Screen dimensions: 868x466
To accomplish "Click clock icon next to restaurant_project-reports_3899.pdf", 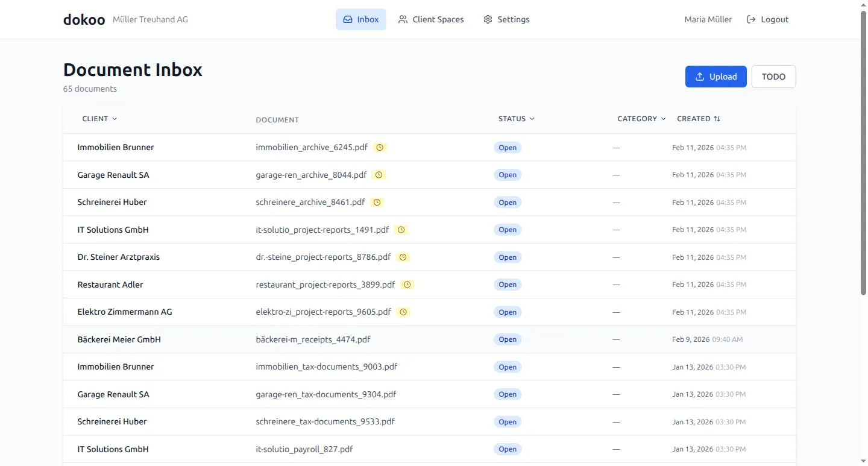I will pyautogui.click(x=407, y=285).
